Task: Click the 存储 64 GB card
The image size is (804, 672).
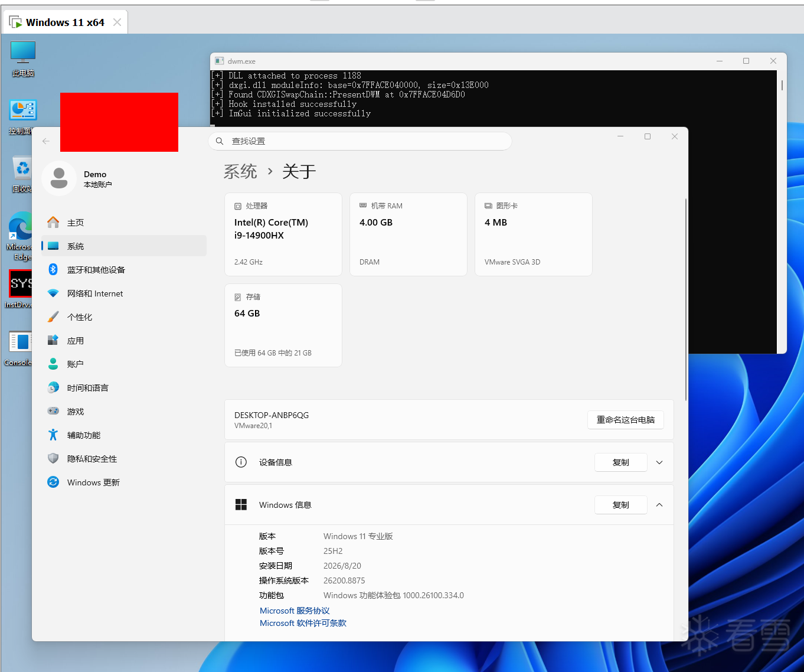Action: point(283,325)
